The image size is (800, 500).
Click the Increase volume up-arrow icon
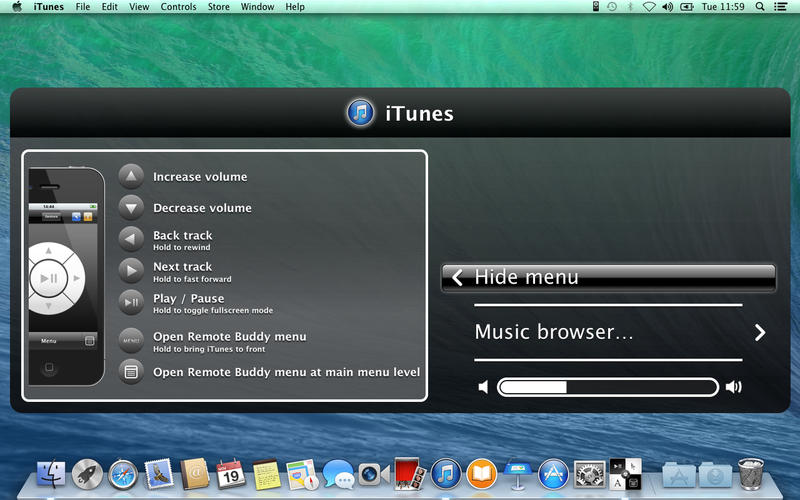(x=131, y=177)
